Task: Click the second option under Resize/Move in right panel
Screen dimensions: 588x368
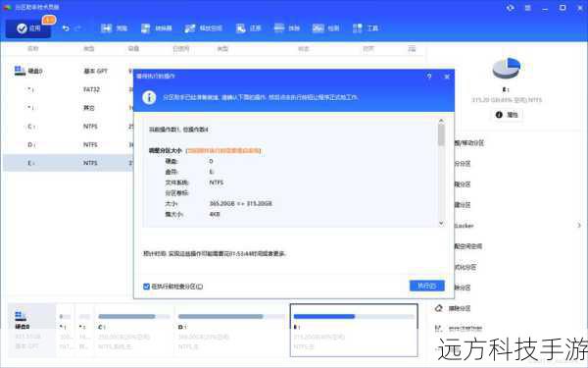Action: tap(463, 164)
